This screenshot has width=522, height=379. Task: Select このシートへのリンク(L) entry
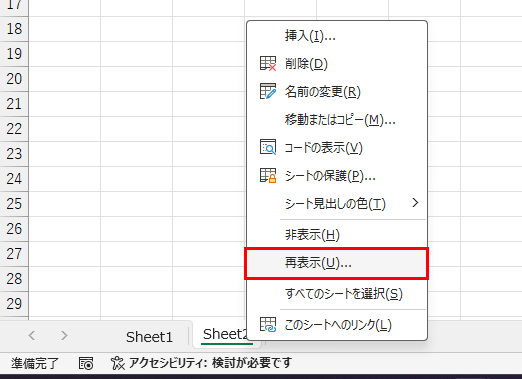coord(337,325)
